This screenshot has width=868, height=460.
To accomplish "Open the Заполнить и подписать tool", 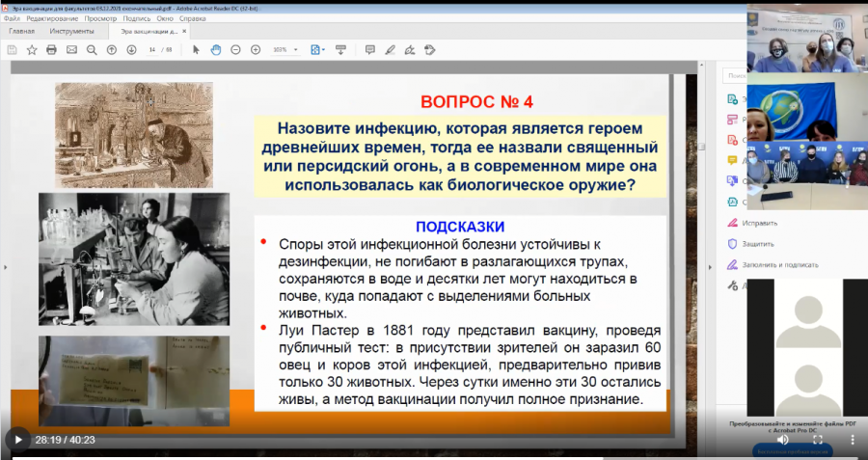I will 780,264.
